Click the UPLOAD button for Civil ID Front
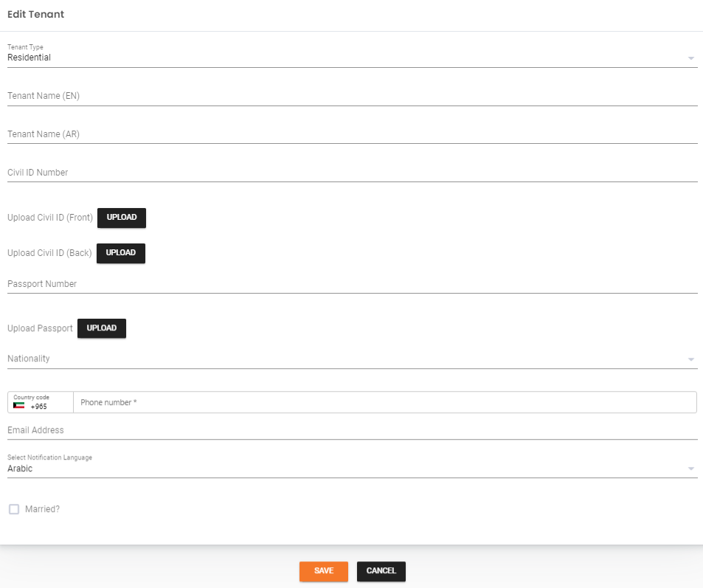The image size is (703, 588). 121,218
